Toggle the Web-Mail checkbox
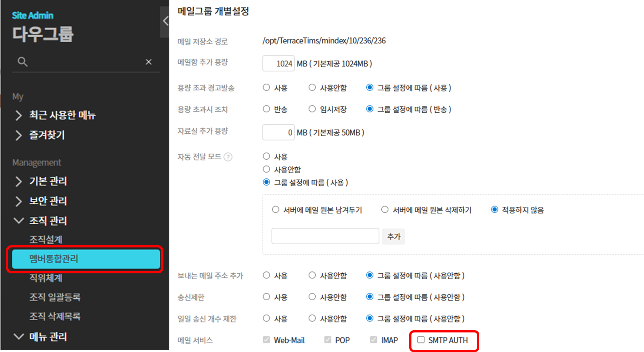The height and width of the screenshot is (352, 644). point(267,340)
